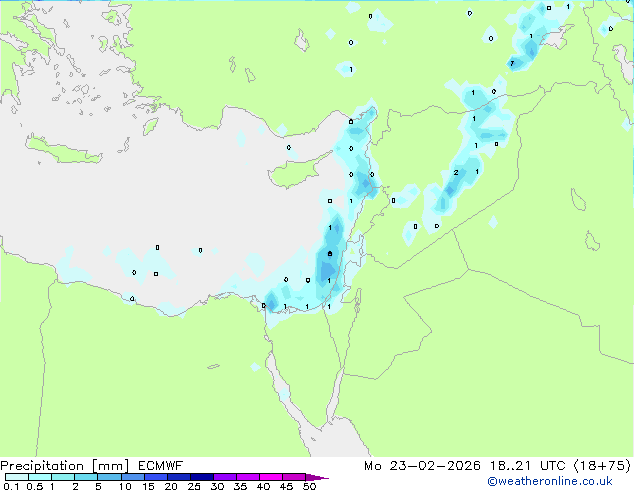Image resolution: width=634 pixels, height=490 pixels.
Task: Click the Crete island on the map
Action: point(63,150)
